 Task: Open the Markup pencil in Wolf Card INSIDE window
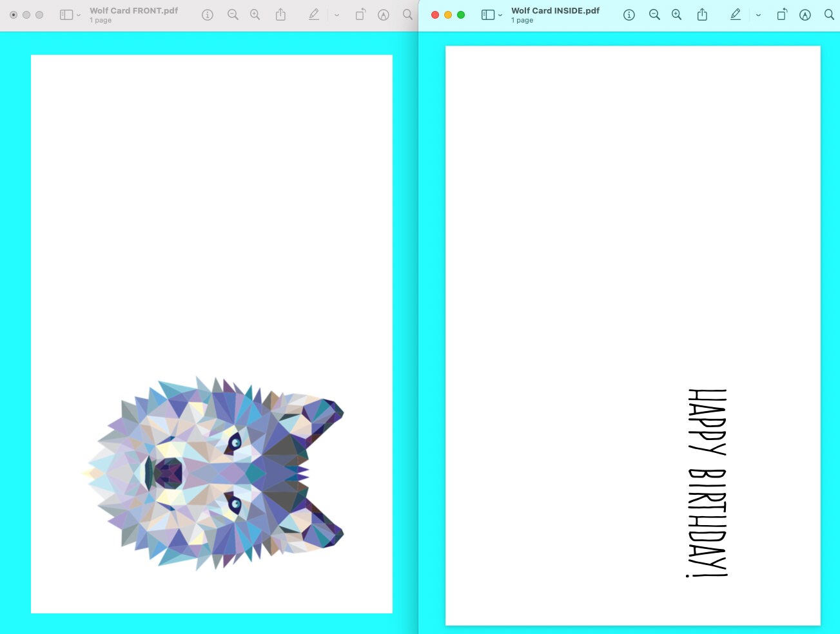pyautogui.click(x=735, y=14)
